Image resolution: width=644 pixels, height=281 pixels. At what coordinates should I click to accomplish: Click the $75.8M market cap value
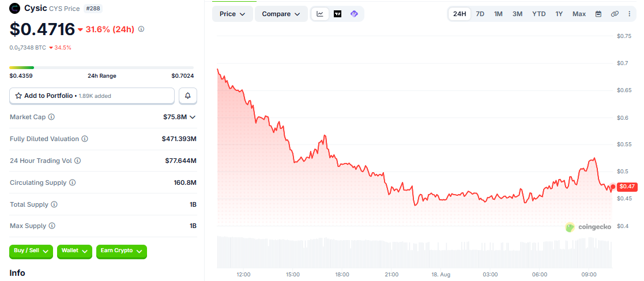175,117
